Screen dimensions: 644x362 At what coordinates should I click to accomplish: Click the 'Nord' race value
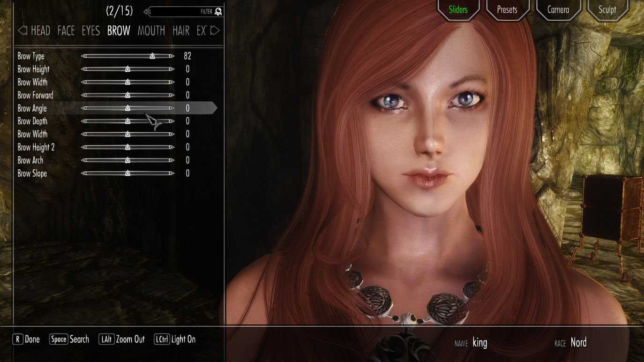[578, 343]
